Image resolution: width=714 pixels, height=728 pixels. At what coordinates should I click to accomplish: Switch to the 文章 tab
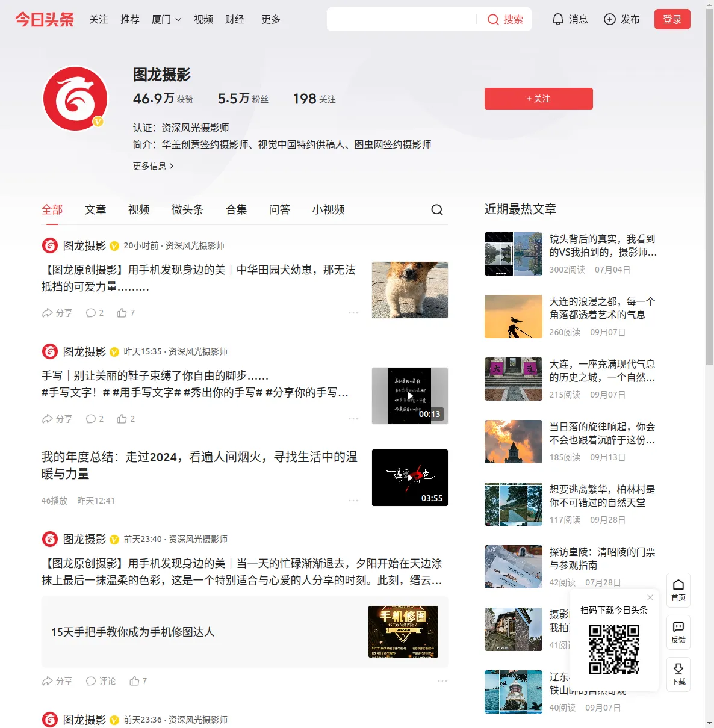pos(96,209)
